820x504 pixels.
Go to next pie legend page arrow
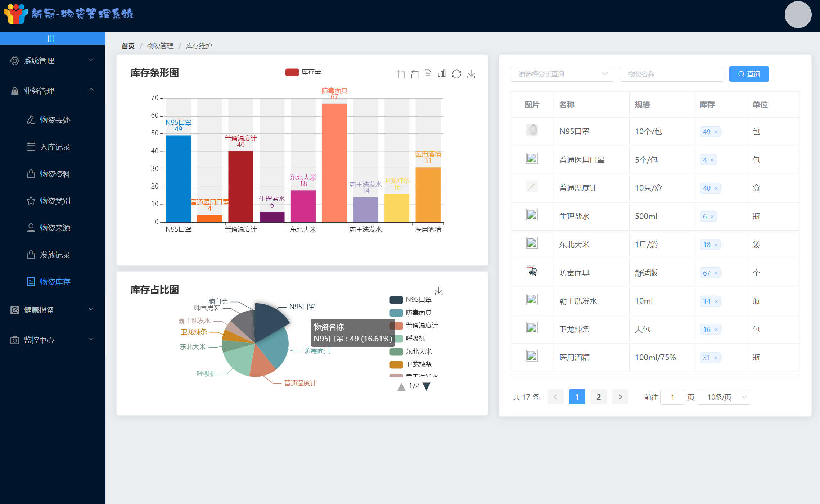pyautogui.click(x=427, y=386)
